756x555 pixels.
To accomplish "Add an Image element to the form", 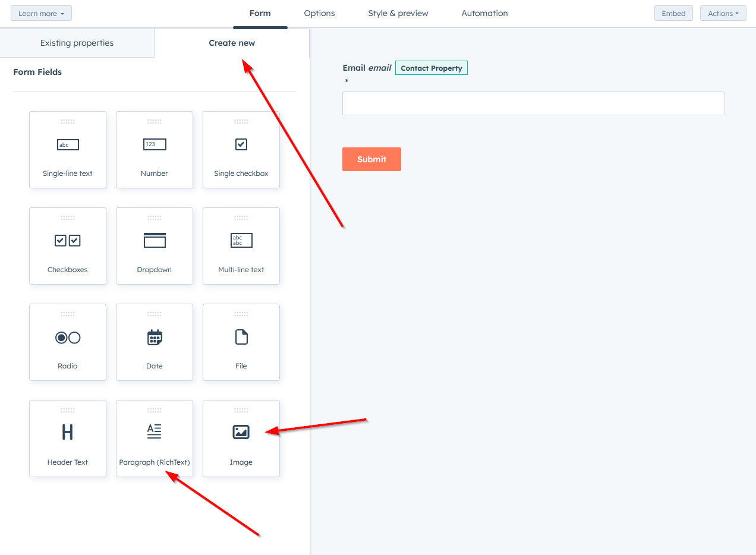I will click(x=241, y=438).
